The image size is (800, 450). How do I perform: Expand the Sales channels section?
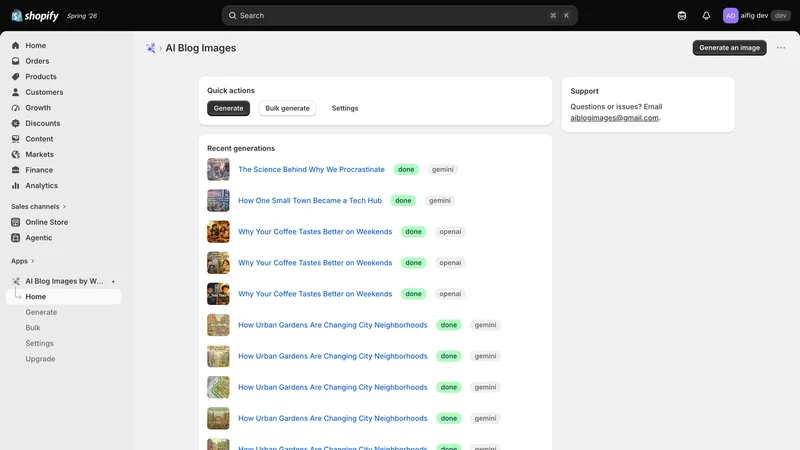38,207
